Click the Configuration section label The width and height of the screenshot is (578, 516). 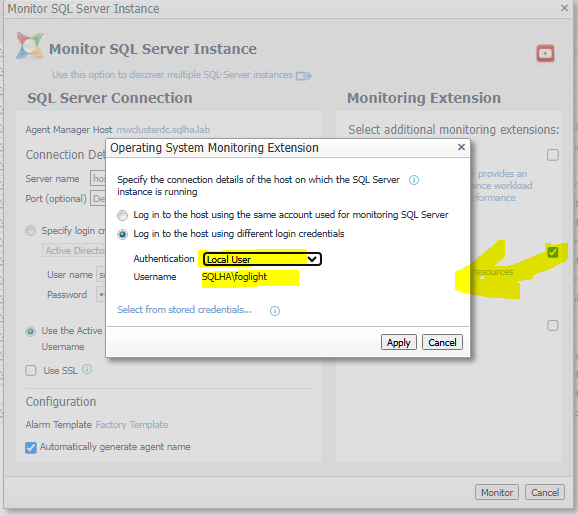pyautogui.click(x=61, y=402)
